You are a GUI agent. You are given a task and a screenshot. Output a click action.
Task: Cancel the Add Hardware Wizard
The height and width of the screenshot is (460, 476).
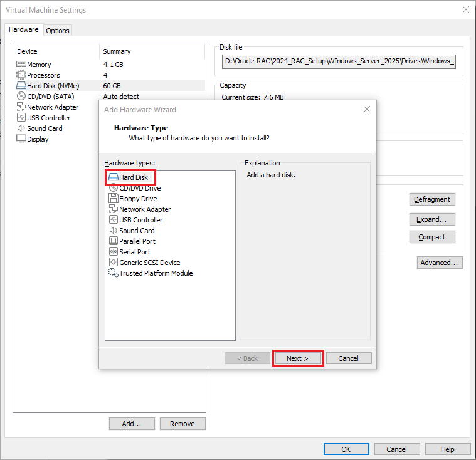pyautogui.click(x=349, y=358)
